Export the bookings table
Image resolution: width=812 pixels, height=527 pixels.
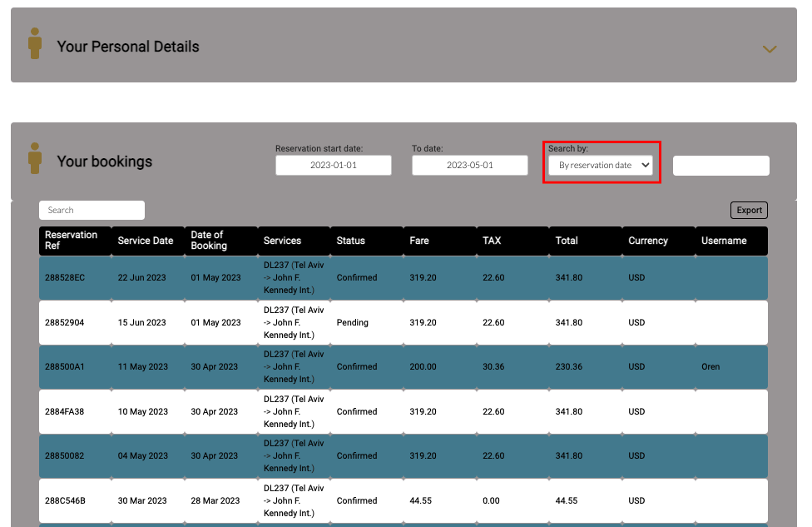[x=749, y=211]
